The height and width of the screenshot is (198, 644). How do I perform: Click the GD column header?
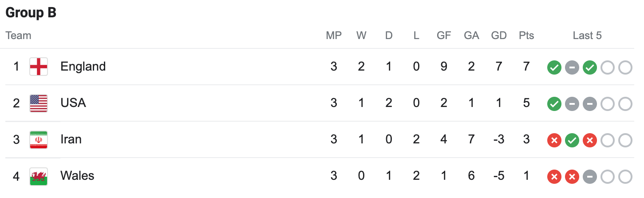click(x=499, y=36)
